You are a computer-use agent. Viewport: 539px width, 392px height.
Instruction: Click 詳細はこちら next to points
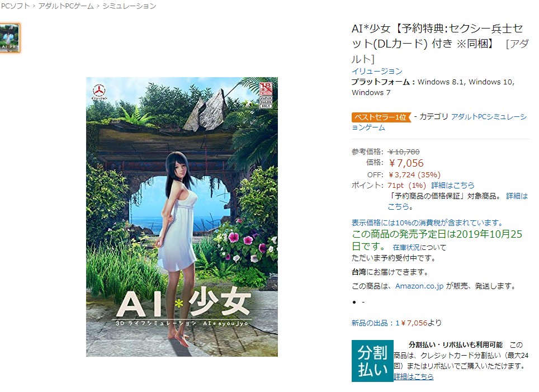pyautogui.click(x=453, y=185)
